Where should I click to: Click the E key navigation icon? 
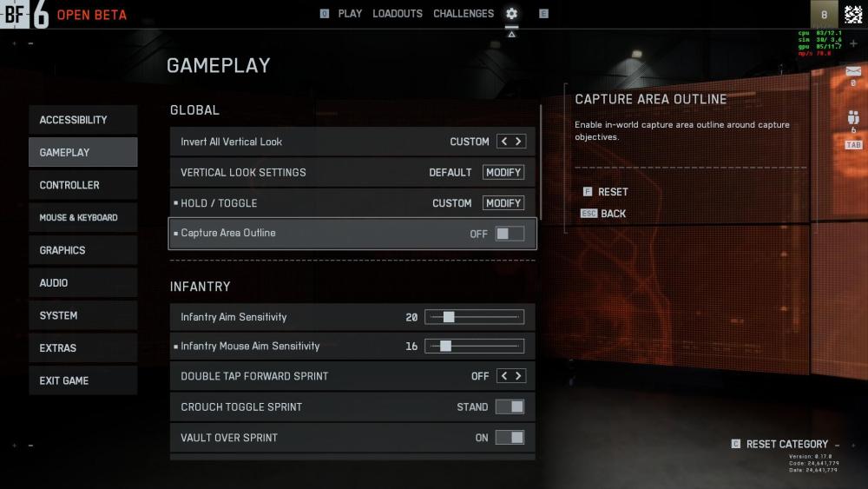tap(543, 13)
